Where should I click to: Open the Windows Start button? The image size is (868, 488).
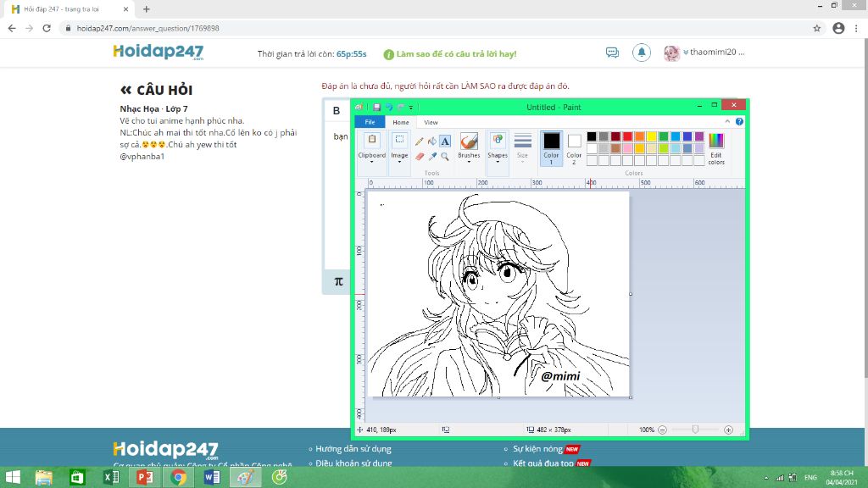(x=12, y=477)
